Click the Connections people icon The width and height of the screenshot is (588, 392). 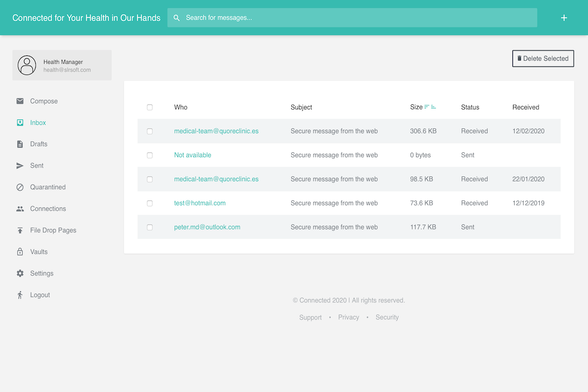(x=20, y=209)
